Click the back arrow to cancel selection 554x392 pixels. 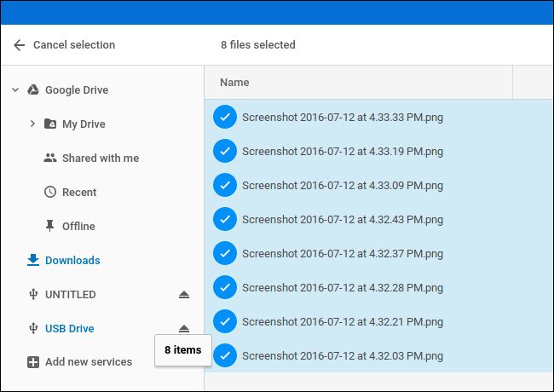point(19,45)
